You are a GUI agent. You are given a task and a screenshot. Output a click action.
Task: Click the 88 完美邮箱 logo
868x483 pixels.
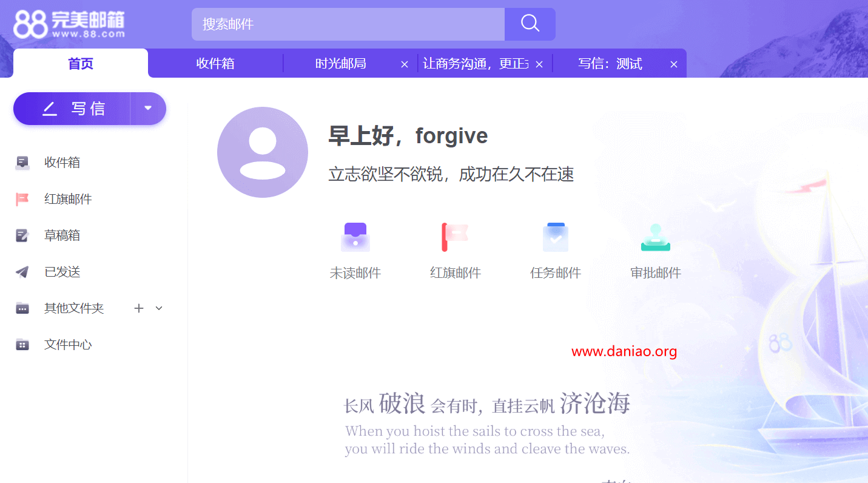[x=69, y=24]
